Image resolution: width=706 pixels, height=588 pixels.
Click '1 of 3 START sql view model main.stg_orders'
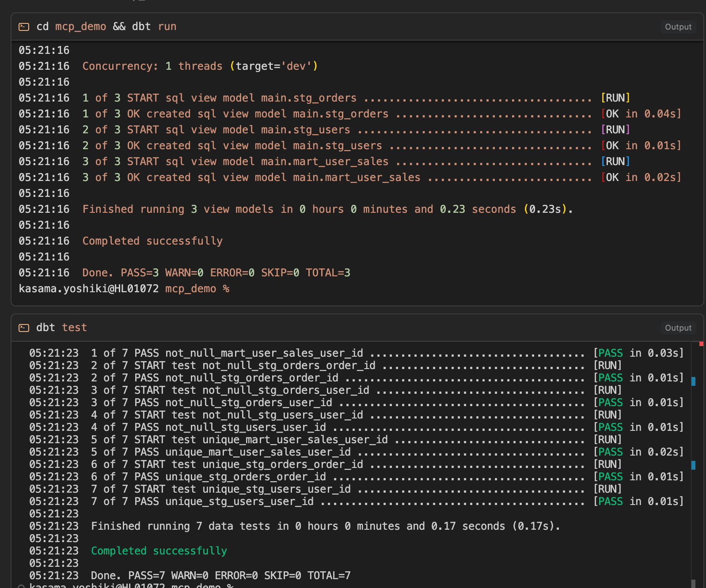219,98
